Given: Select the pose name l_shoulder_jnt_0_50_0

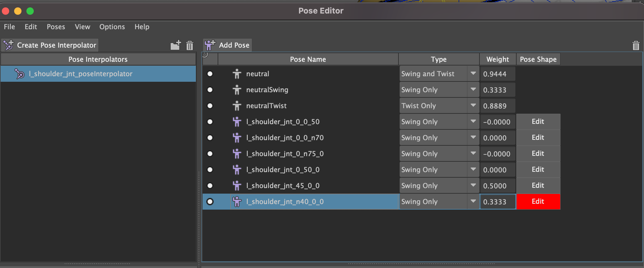Looking at the screenshot, I should (x=283, y=170).
